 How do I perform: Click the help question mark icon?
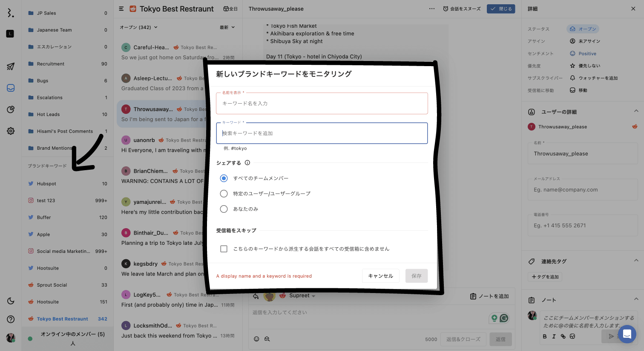11,319
